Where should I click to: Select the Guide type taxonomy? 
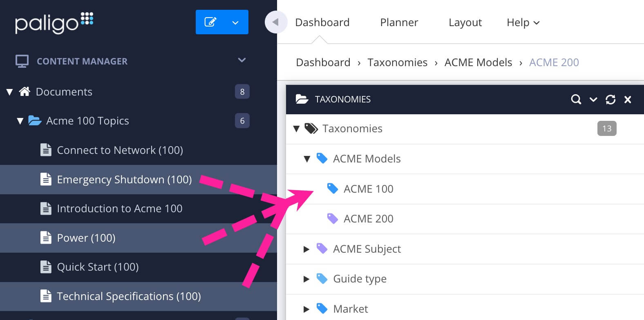(x=360, y=279)
